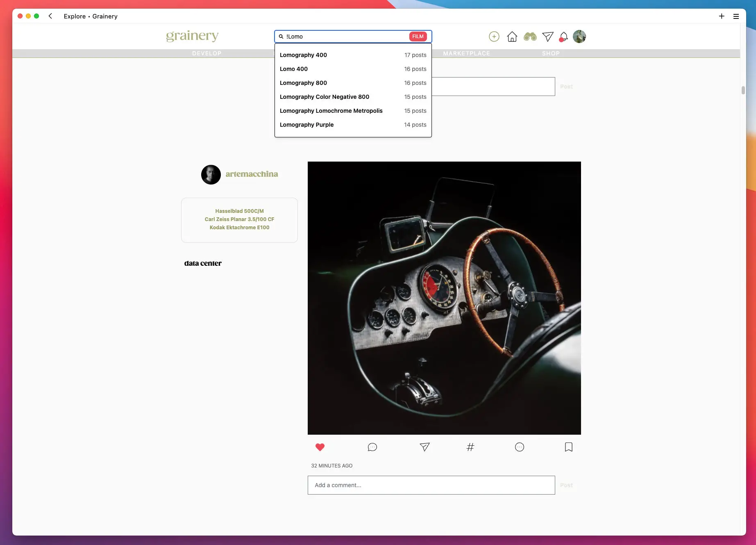The image size is (756, 545).
Task: Open the more options ellipsis on the post
Action: click(519, 447)
